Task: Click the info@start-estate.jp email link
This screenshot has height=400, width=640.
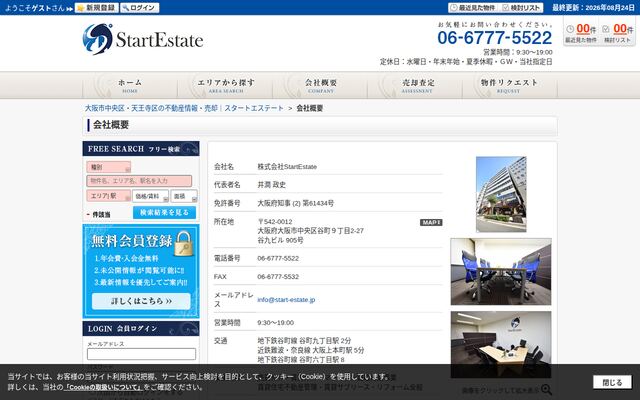Action: (x=286, y=300)
